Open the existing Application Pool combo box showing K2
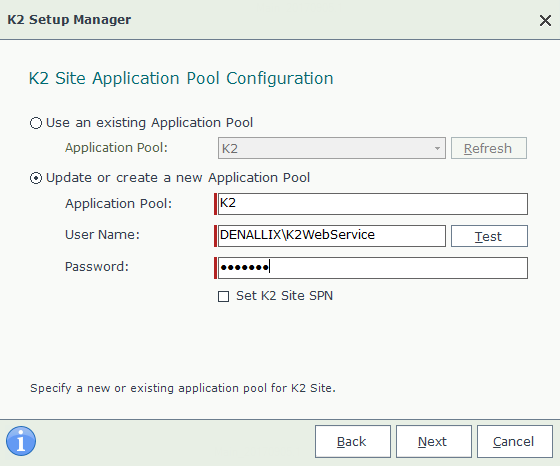Image resolution: width=560 pixels, height=466 pixels. click(331, 148)
